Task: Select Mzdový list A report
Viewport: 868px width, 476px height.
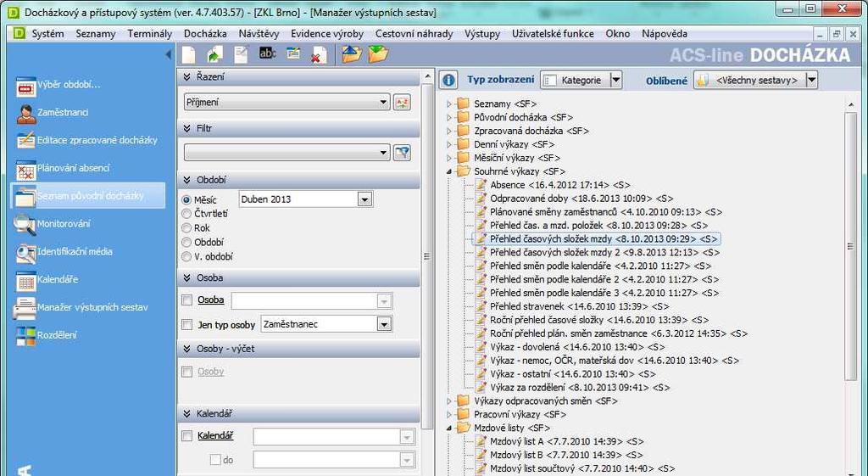Action: pyautogui.click(x=566, y=442)
